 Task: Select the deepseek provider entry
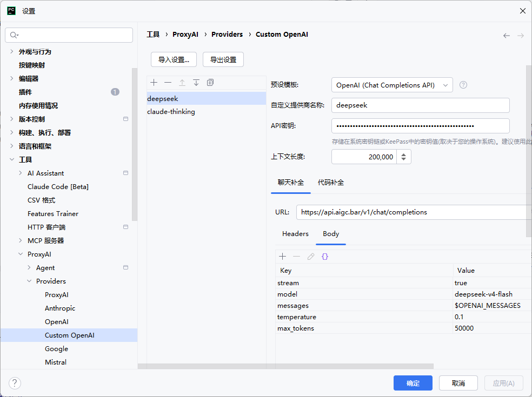point(207,98)
